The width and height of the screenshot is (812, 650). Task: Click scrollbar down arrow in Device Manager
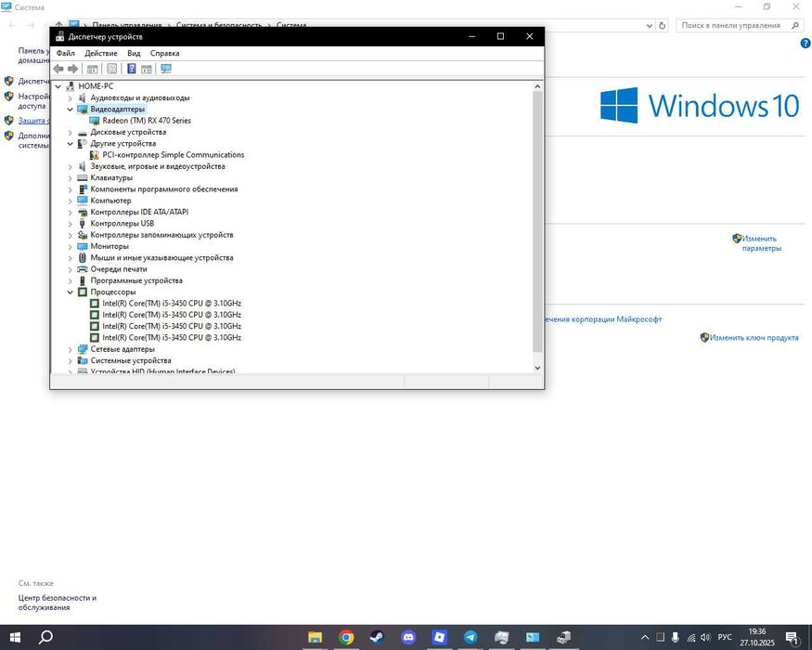(x=537, y=368)
